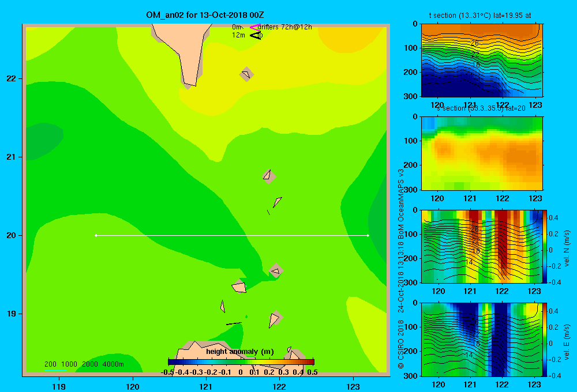Click the map title OM_an02 for 13-Oct-2018 00Z
Viewport: 577px width, 392px height.
coord(205,15)
